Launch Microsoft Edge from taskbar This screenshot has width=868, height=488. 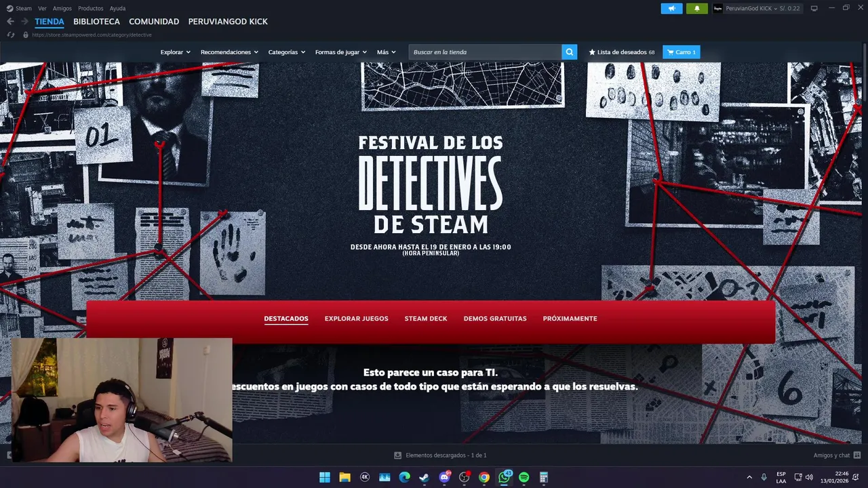click(404, 477)
